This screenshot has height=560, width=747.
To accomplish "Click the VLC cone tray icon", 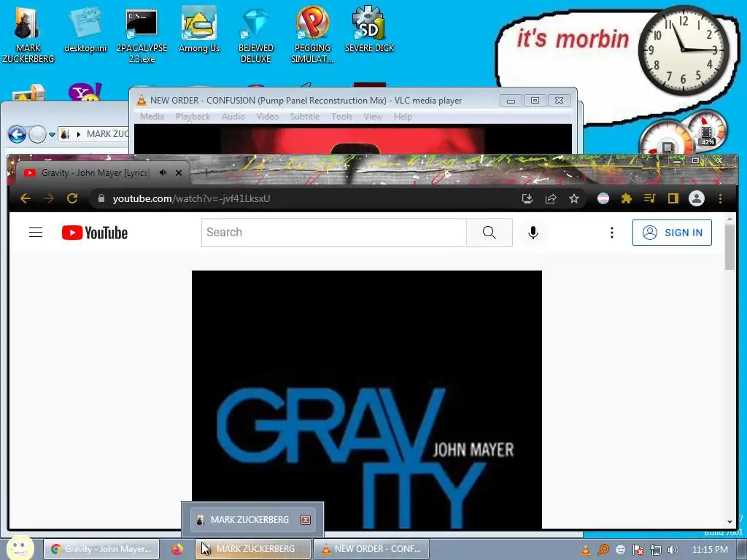I will [x=585, y=550].
